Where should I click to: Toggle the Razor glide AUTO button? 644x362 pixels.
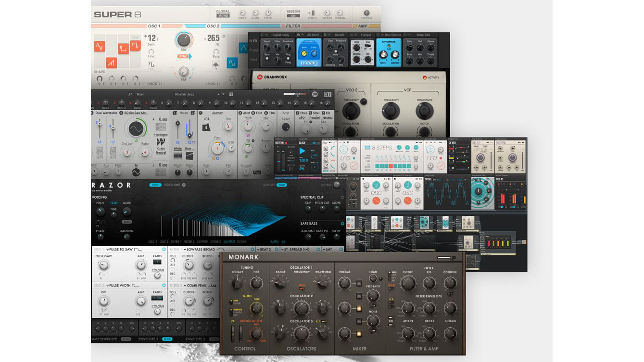(x=126, y=222)
